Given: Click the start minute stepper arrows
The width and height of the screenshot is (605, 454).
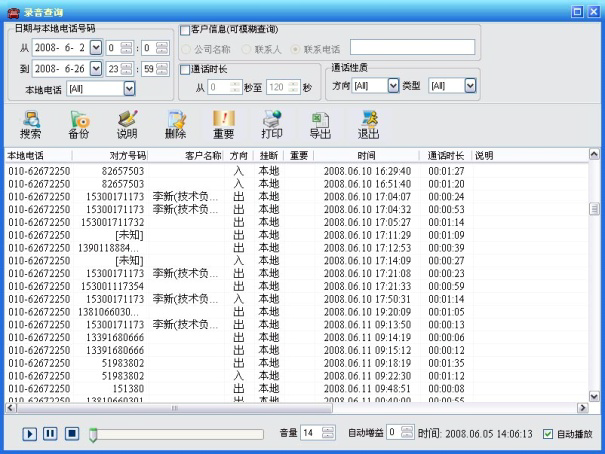Looking at the screenshot, I should (x=162, y=48).
